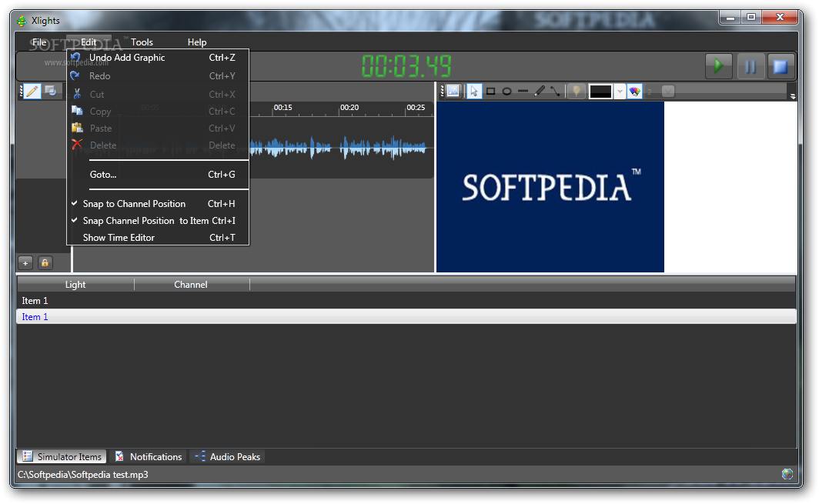
Task: Click the 00:15 timeline marker
Action: (282, 108)
